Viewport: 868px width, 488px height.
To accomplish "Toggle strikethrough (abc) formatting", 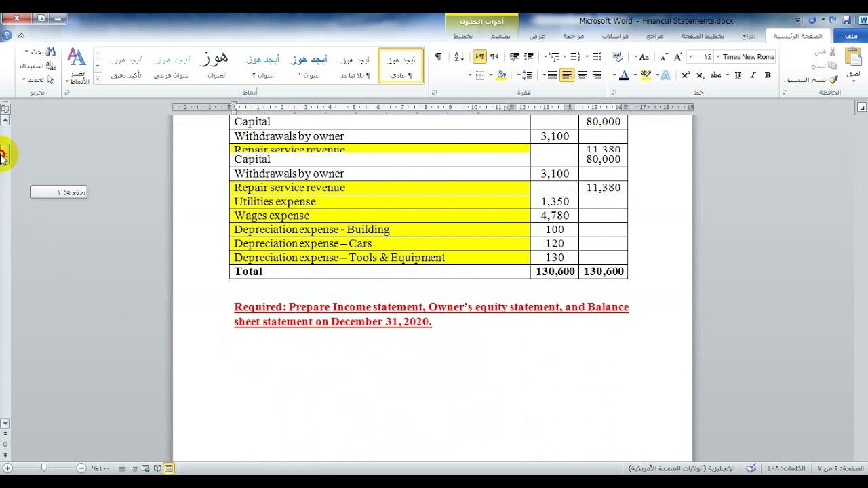I will coord(716,75).
